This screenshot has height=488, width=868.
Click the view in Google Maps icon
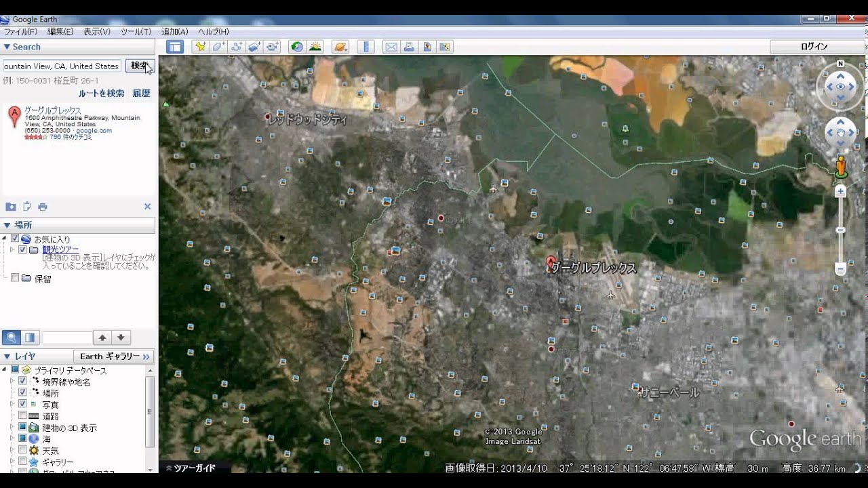pos(445,47)
